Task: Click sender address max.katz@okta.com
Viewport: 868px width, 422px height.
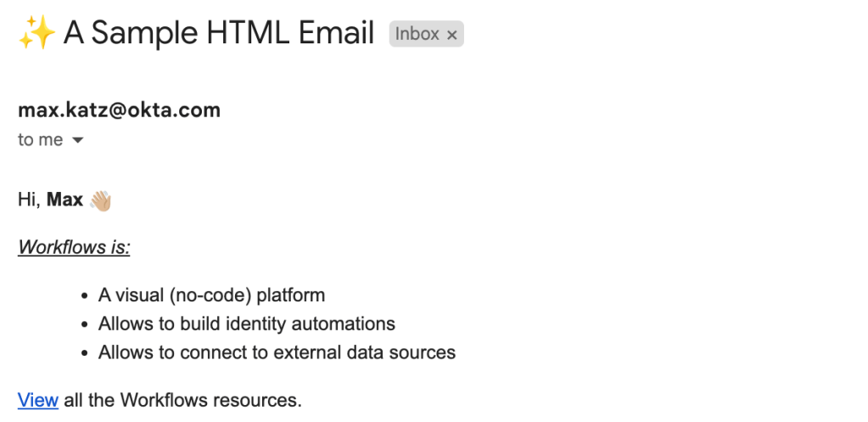Action: (119, 110)
